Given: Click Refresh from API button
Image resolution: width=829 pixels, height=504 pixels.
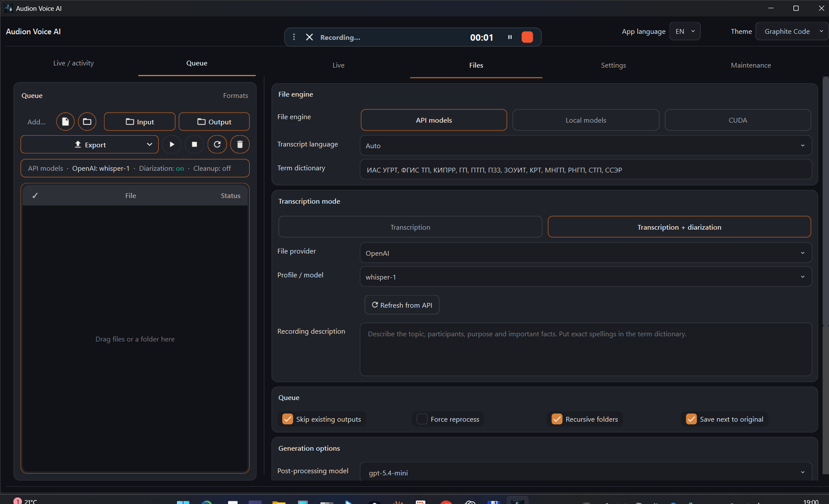Looking at the screenshot, I should coord(402,305).
